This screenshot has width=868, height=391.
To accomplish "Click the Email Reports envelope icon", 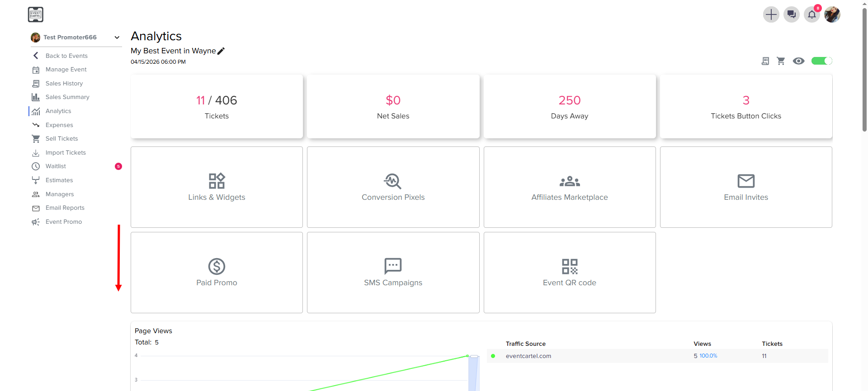I will click(x=36, y=208).
